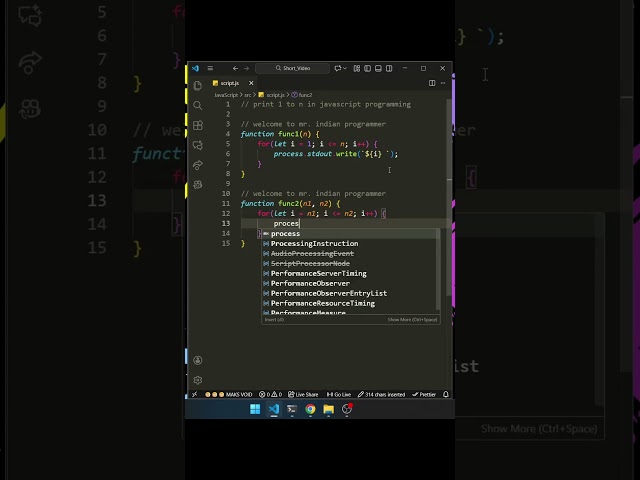Click the process.stdout.write code line
The image size is (640, 480).
(336, 154)
